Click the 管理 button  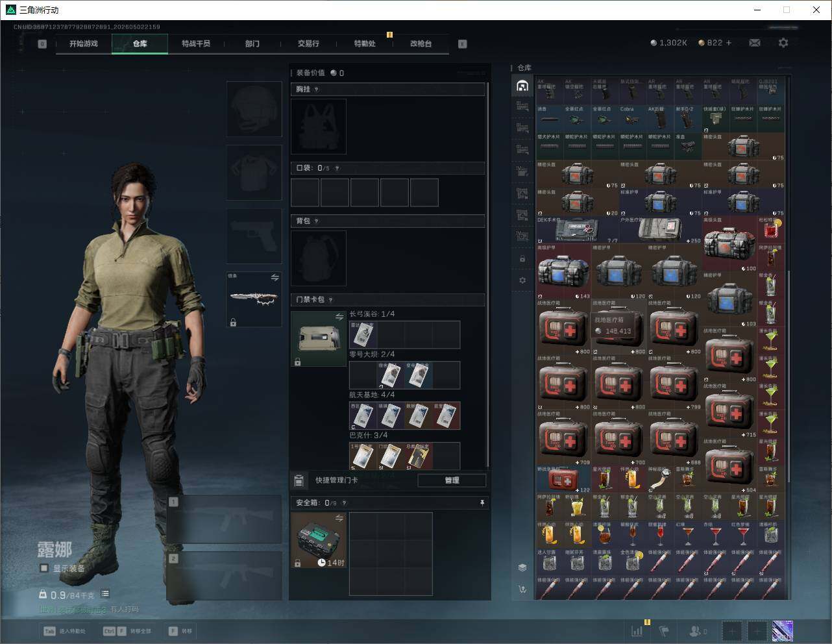click(452, 480)
